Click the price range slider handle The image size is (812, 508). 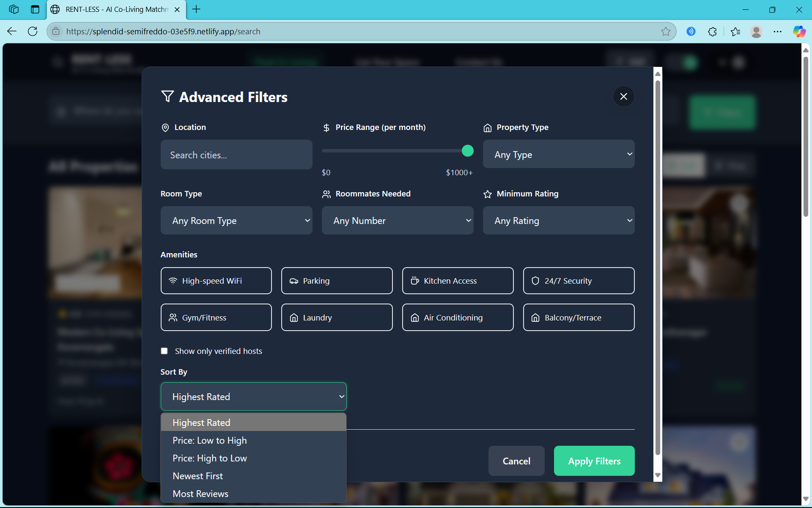467,151
